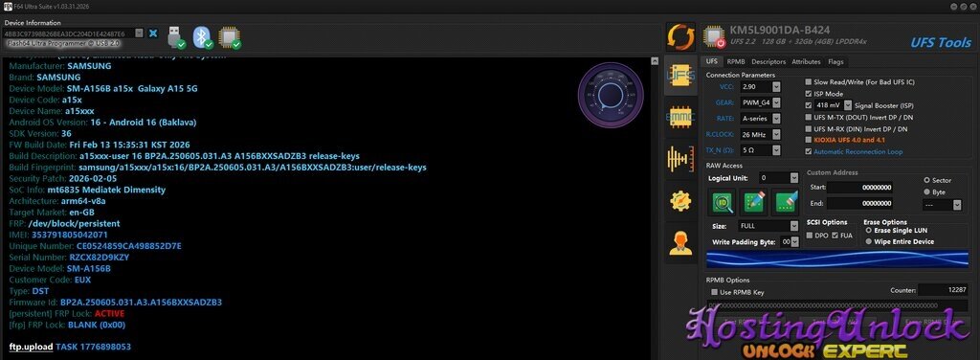The width and height of the screenshot is (980, 360).
Task: Switch to the Descriptors tab
Action: (x=768, y=62)
